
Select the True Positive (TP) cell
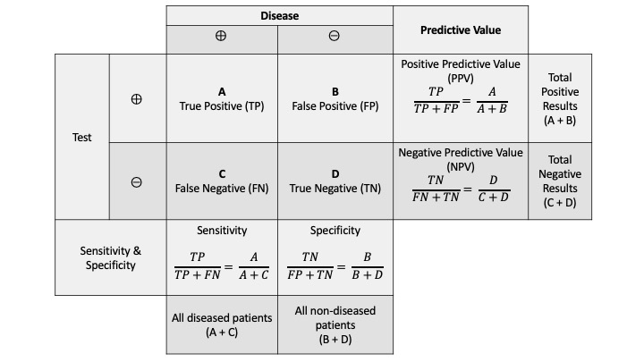(x=222, y=98)
